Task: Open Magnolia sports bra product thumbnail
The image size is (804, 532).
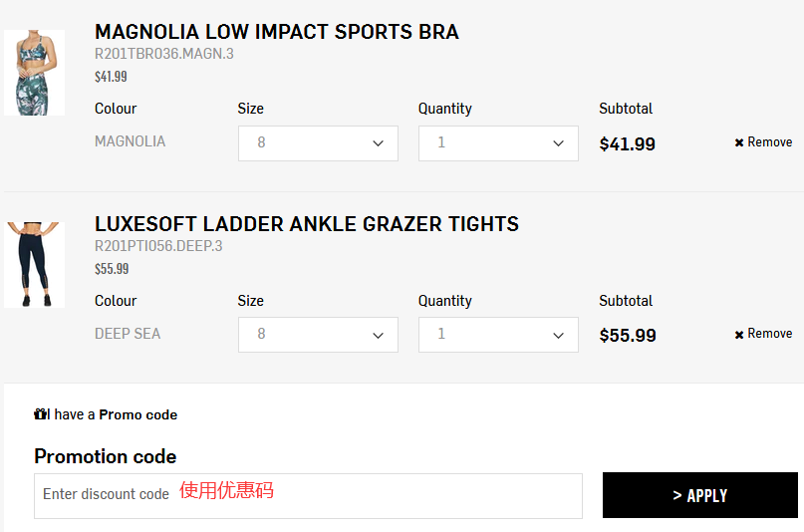Action: click(x=34, y=73)
